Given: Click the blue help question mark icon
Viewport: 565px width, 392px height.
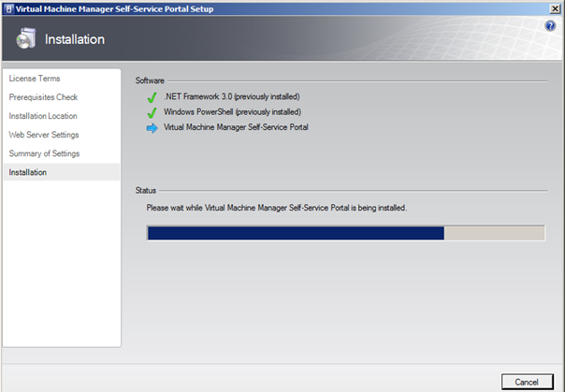Looking at the screenshot, I should 550,25.
